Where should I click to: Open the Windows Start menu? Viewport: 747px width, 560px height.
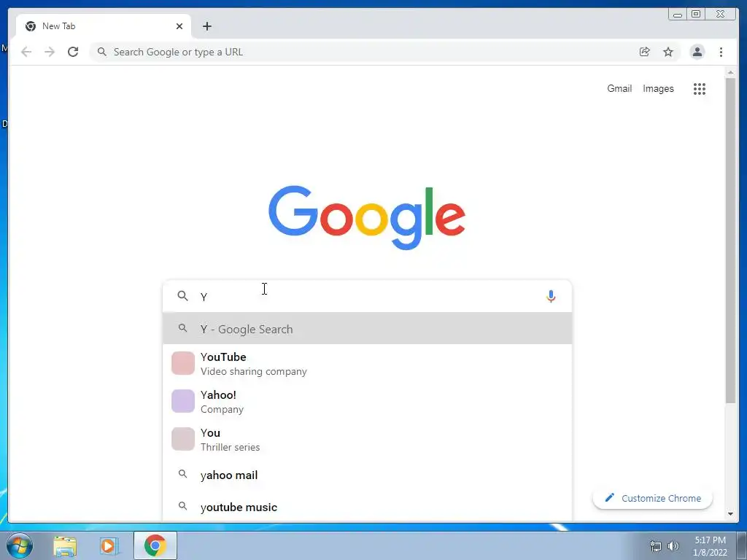pyautogui.click(x=19, y=545)
